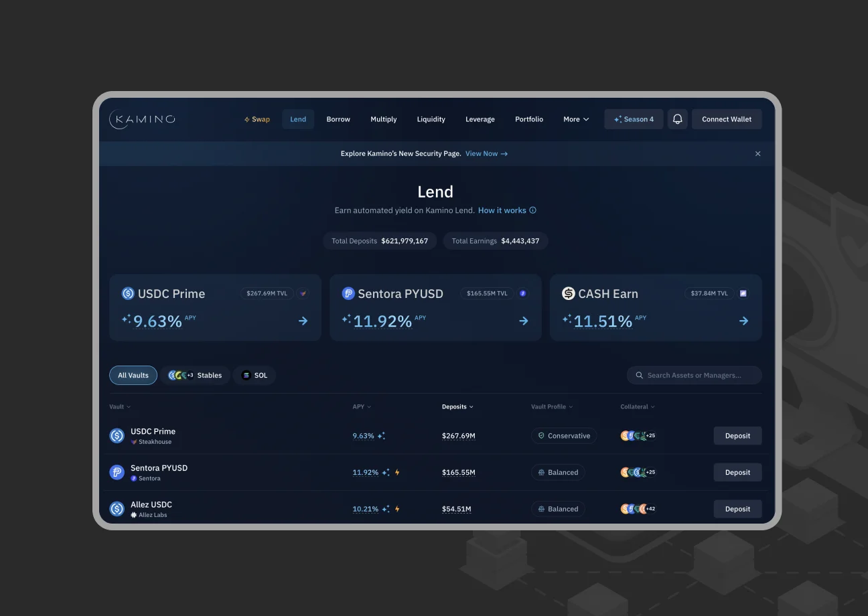Click the collateral icons with +42 in the Allez USDC row
The height and width of the screenshot is (616, 868).
(638, 509)
